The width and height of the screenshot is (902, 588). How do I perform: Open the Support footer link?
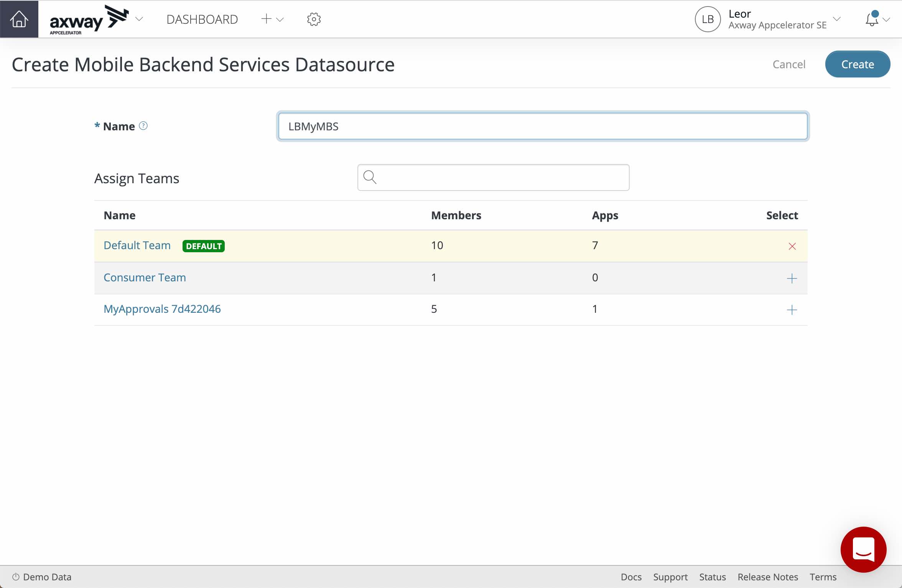coord(670,577)
